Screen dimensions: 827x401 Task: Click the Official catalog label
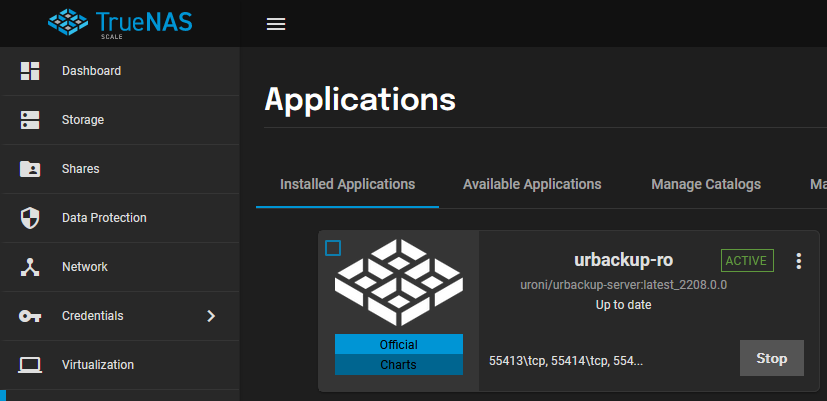[399, 345]
